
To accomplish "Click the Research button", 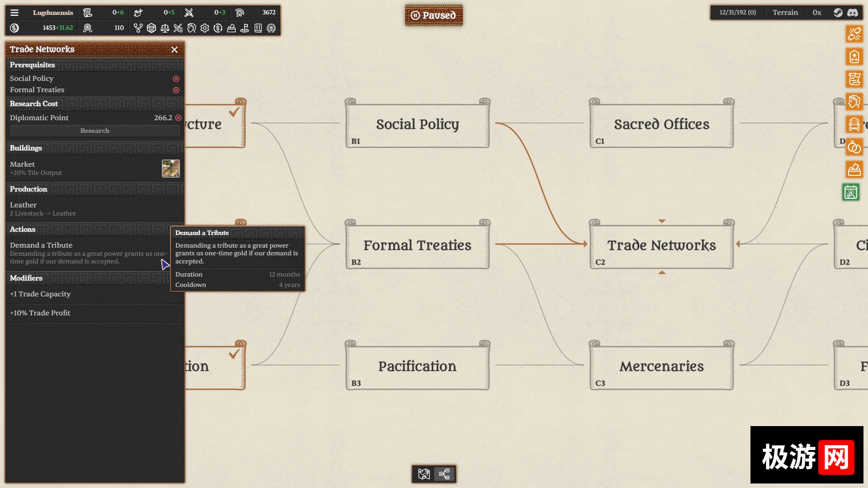I will click(95, 131).
